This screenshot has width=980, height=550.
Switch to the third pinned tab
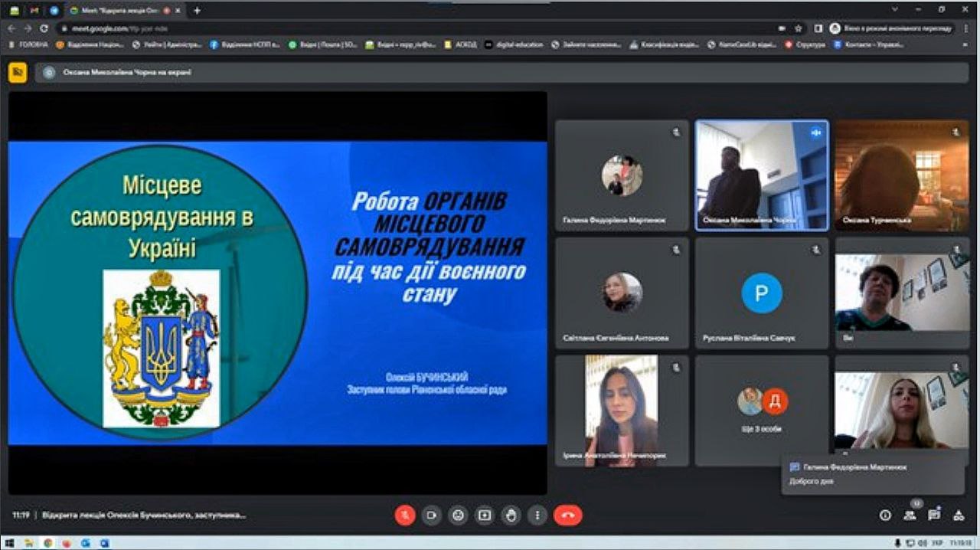point(54,11)
